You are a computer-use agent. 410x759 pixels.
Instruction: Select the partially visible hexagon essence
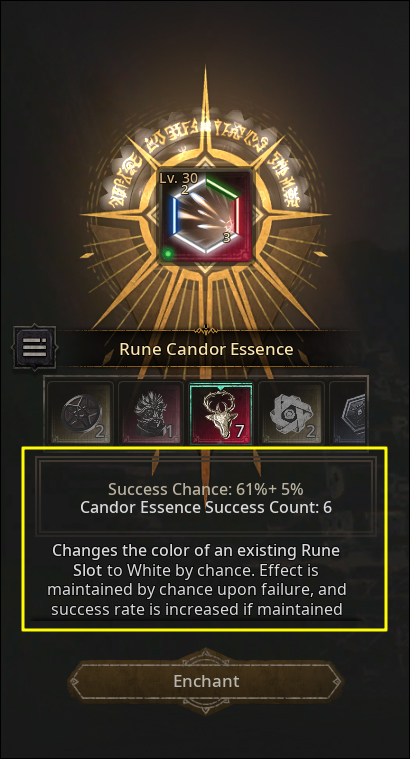pyautogui.click(x=348, y=413)
